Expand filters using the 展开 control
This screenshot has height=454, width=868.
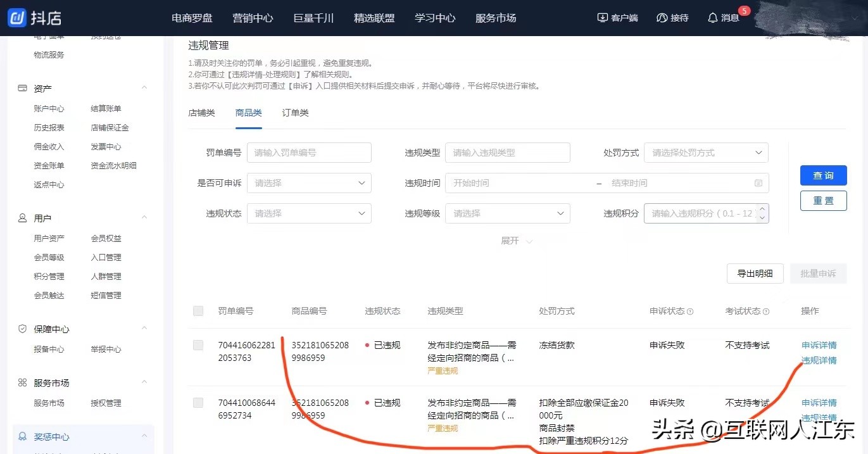(517, 241)
